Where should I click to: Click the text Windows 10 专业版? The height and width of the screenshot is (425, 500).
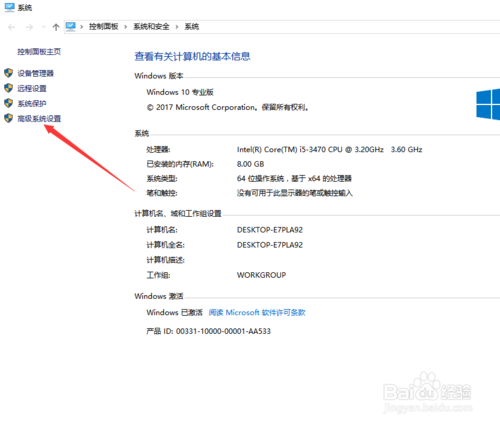[180, 92]
